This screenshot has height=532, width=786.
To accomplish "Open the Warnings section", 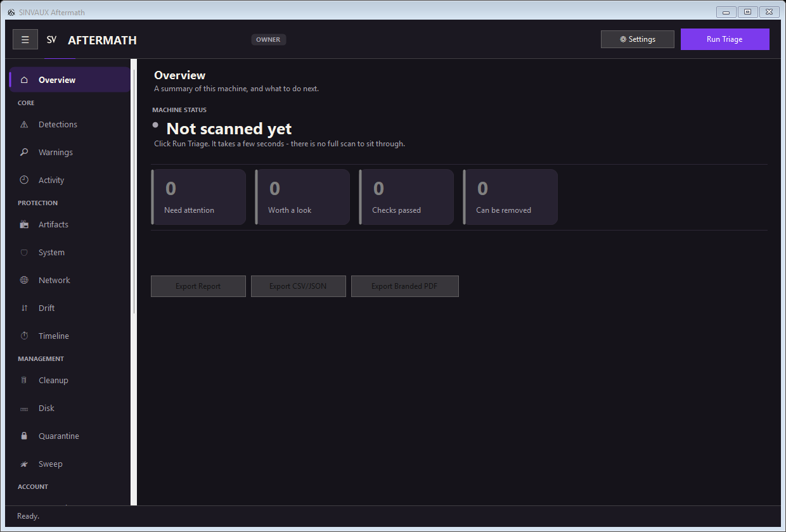I will 70,152.
